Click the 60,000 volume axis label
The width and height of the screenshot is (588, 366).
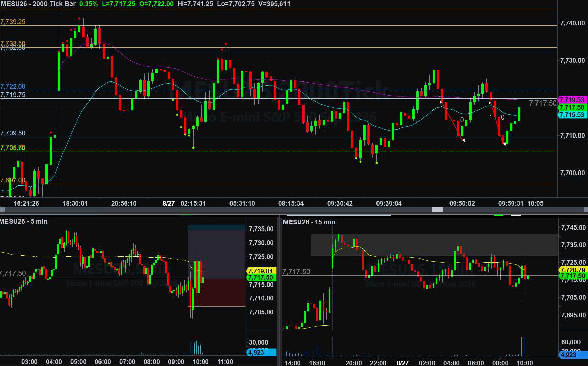click(571, 342)
